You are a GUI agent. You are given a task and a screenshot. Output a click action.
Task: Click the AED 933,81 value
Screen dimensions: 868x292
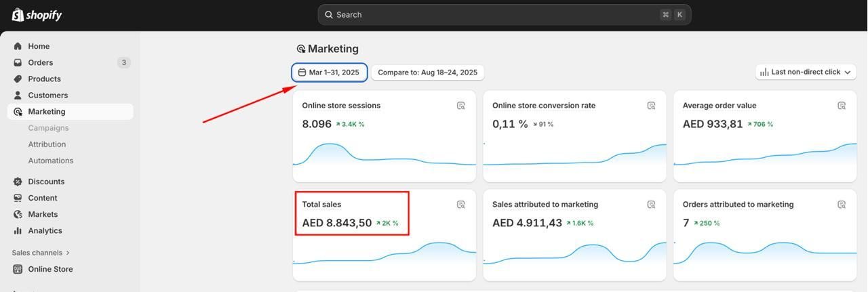[x=713, y=124]
